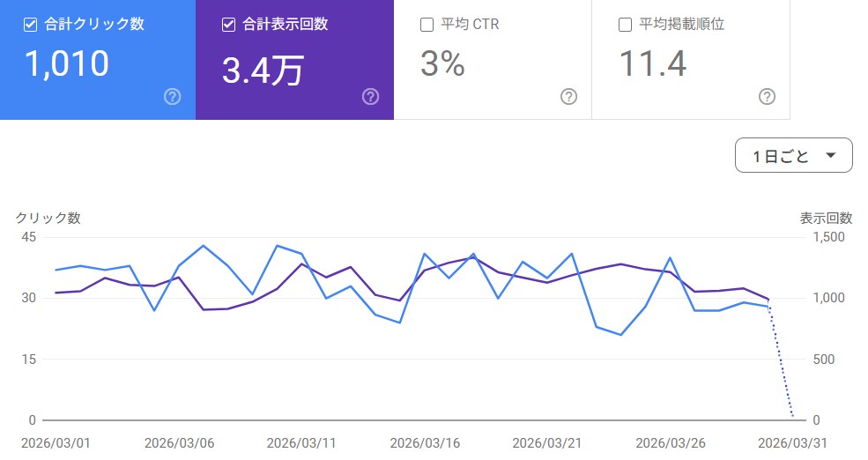Screen dimensions: 868x460
Task: Open the 1日ごと interval dropdown
Action: pyautogui.click(x=793, y=156)
